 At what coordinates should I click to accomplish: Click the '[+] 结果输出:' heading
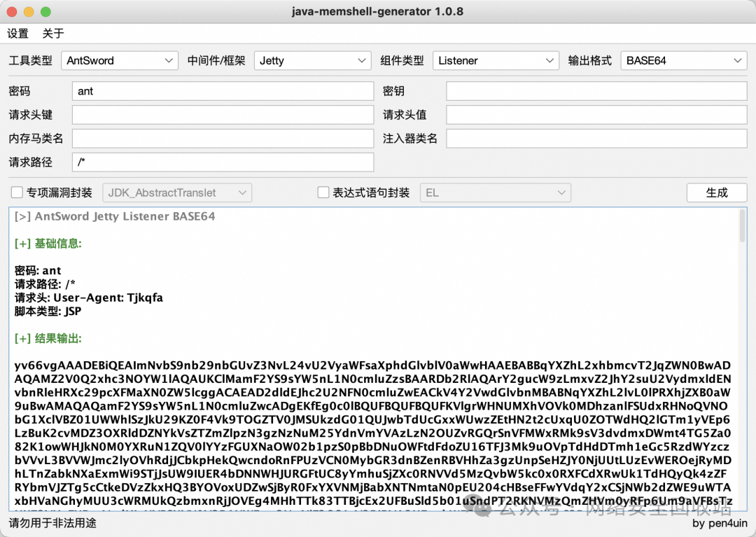click(x=48, y=338)
